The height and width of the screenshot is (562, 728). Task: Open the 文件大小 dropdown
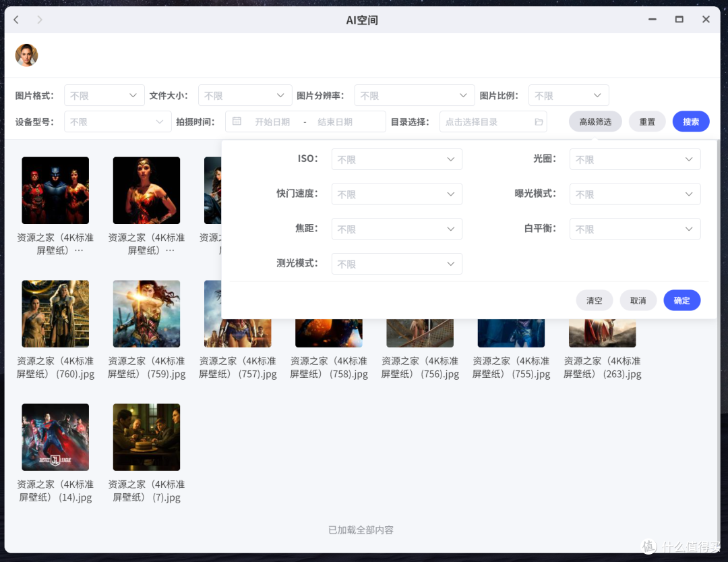click(x=245, y=95)
